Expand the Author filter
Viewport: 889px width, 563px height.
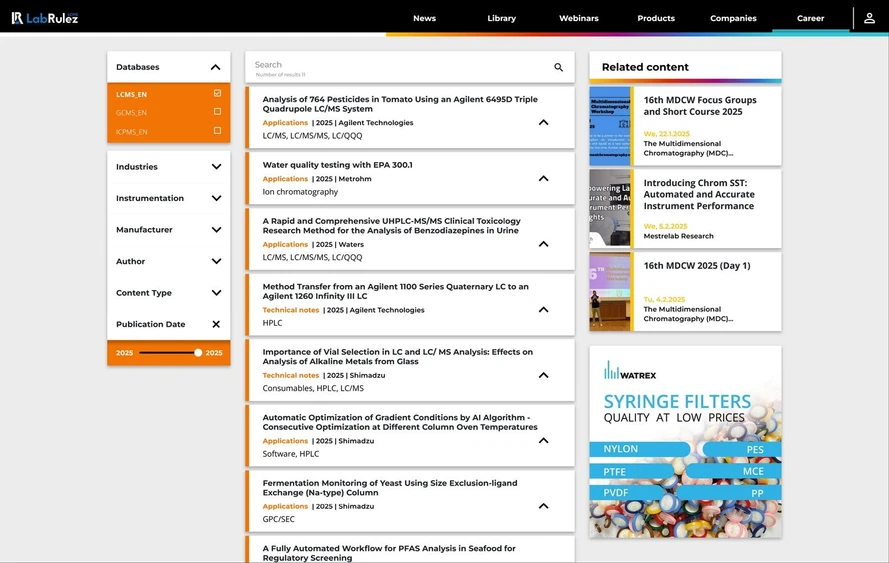(216, 261)
